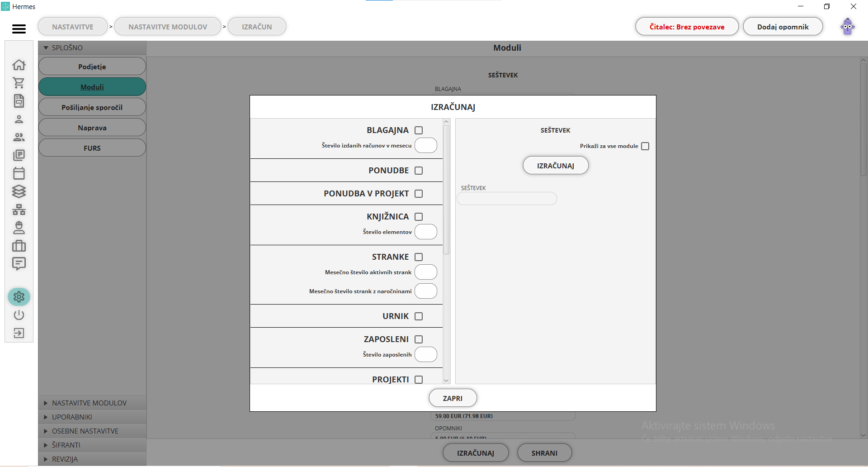Open Pošiljanje sporočil settings

tap(92, 107)
